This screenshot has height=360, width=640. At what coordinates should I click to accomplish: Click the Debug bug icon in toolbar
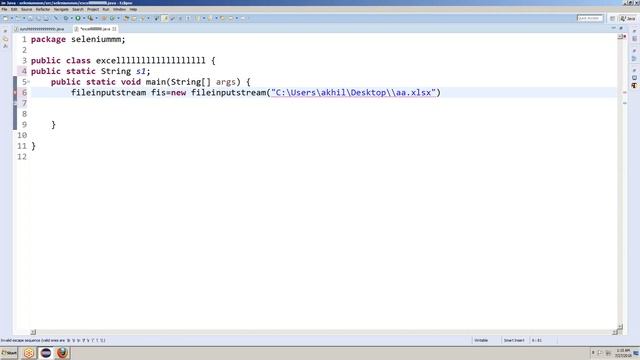pos(66,18)
